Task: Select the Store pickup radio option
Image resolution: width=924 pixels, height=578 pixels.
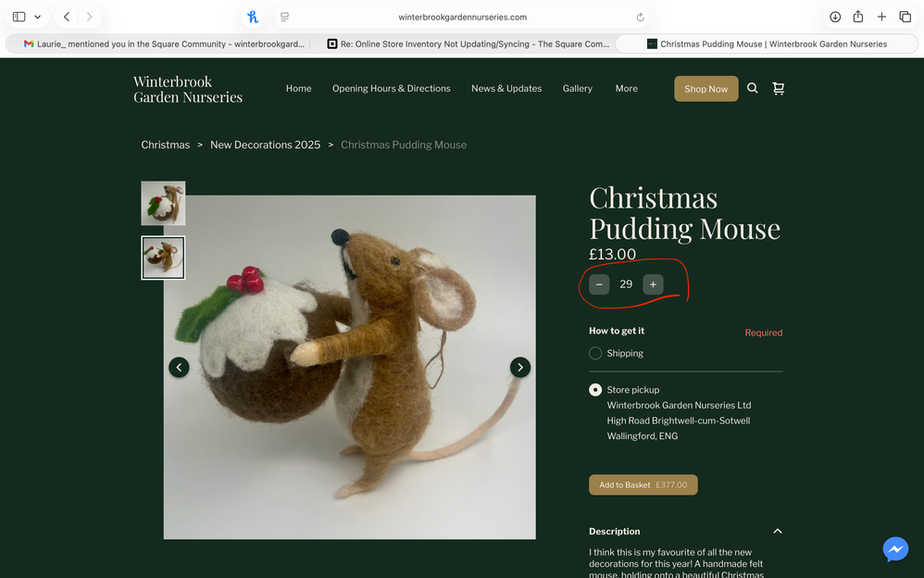Action: coord(595,390)
